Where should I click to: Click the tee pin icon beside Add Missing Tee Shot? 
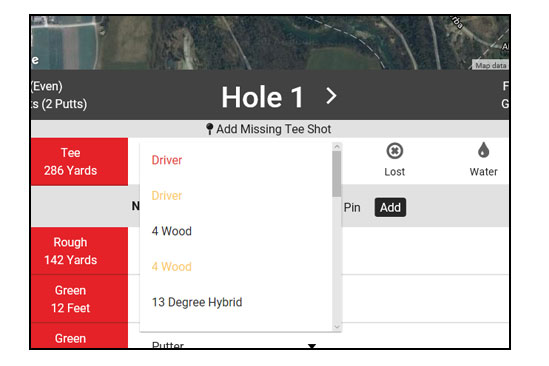click(209, 129)
